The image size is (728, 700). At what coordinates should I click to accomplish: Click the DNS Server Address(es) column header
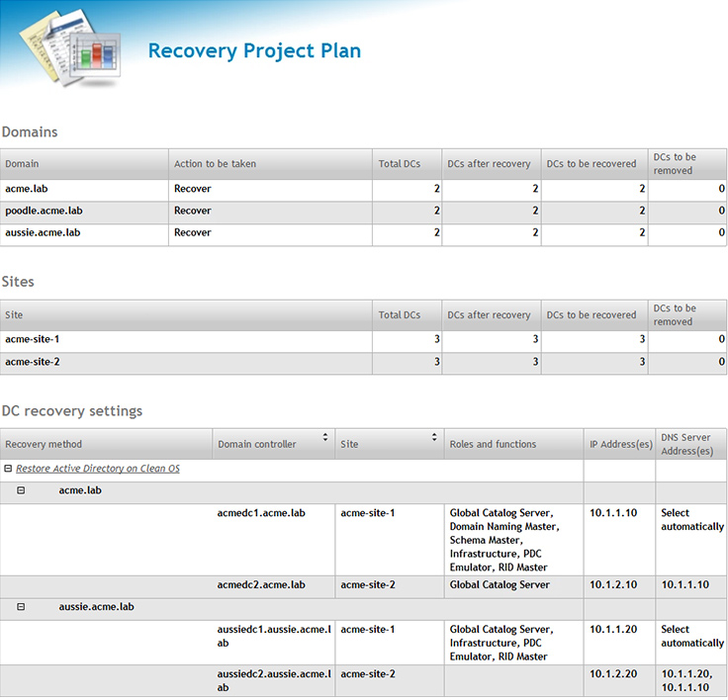[691, 444]
